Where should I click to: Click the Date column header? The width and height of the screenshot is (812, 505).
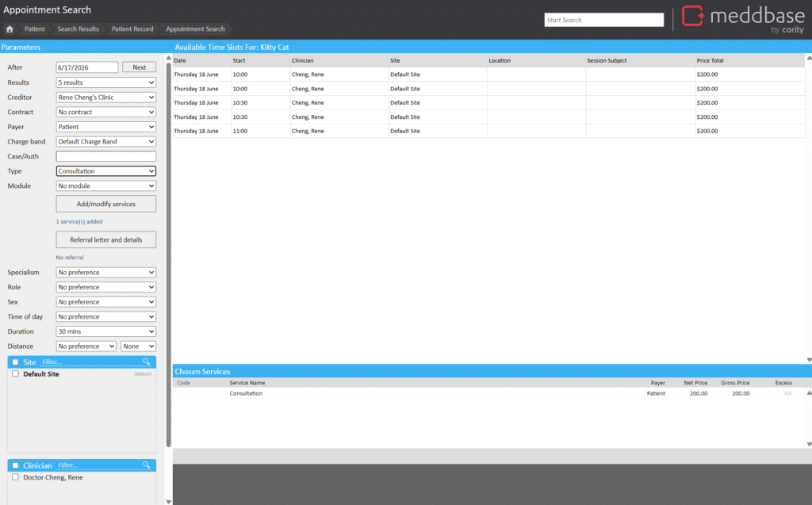[x=180, y=60]
